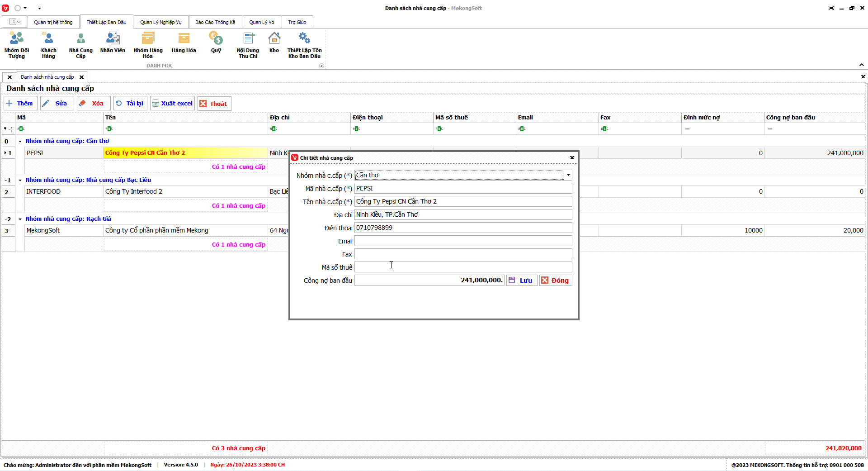Click the Mã số thuế field

[463, 267]
